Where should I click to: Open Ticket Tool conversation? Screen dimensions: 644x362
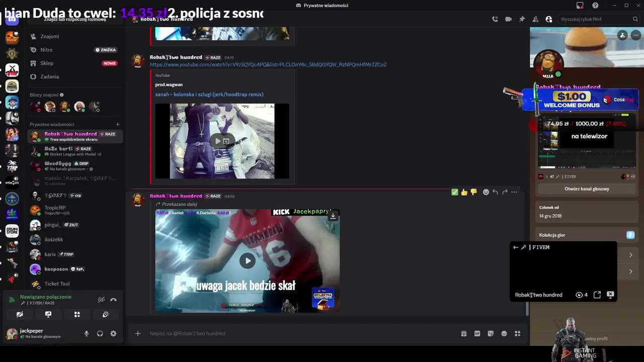74,284
